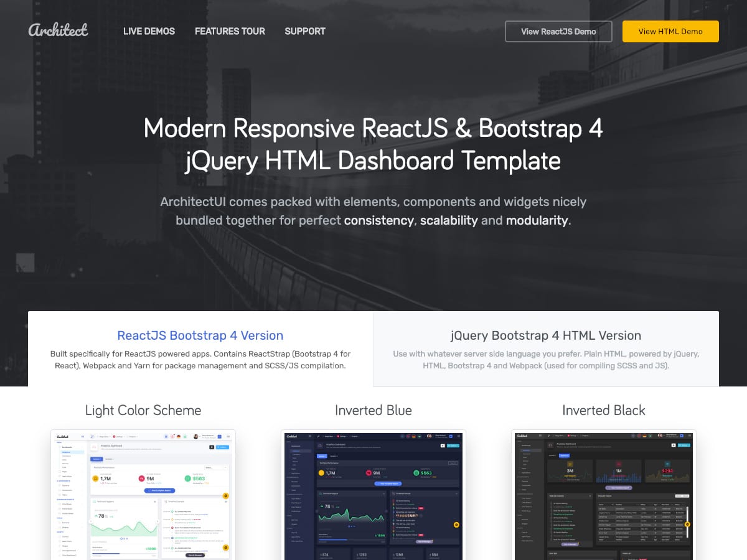Click the Inverted Blue heading
The width and height of the screenshot is (747, 560).
coord(374,411)
